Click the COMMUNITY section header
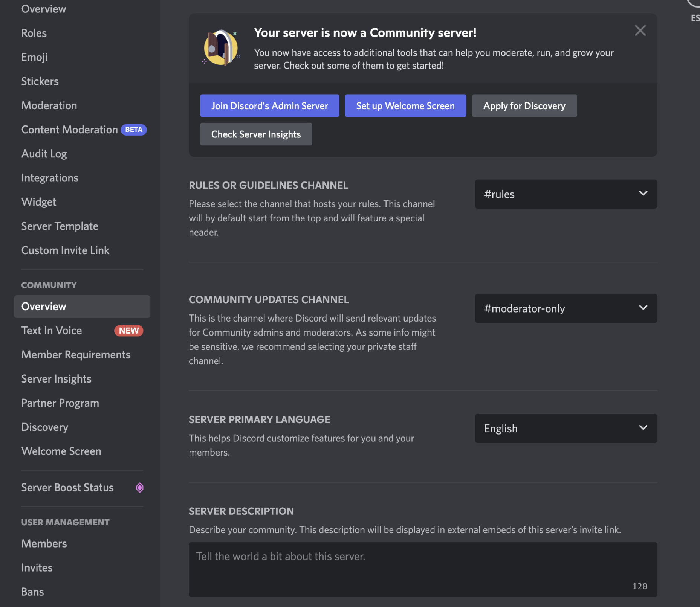700x607 pixels. 49,285
